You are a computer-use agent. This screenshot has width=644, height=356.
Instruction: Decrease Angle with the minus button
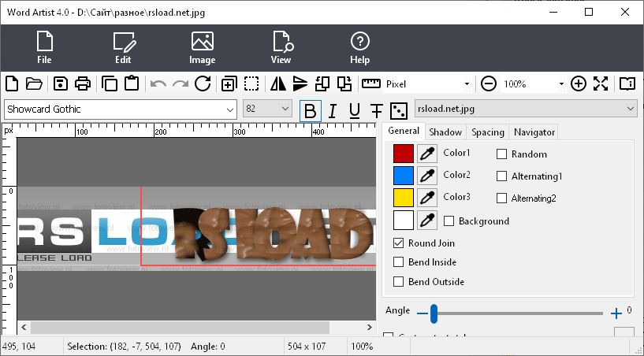point(423,313)
